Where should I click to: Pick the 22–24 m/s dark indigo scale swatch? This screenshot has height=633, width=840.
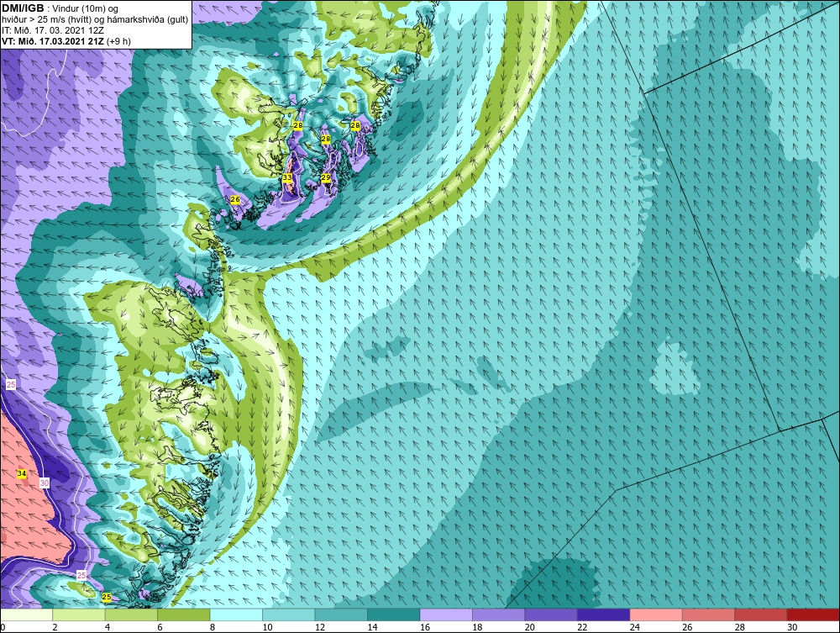click(604, 615)
